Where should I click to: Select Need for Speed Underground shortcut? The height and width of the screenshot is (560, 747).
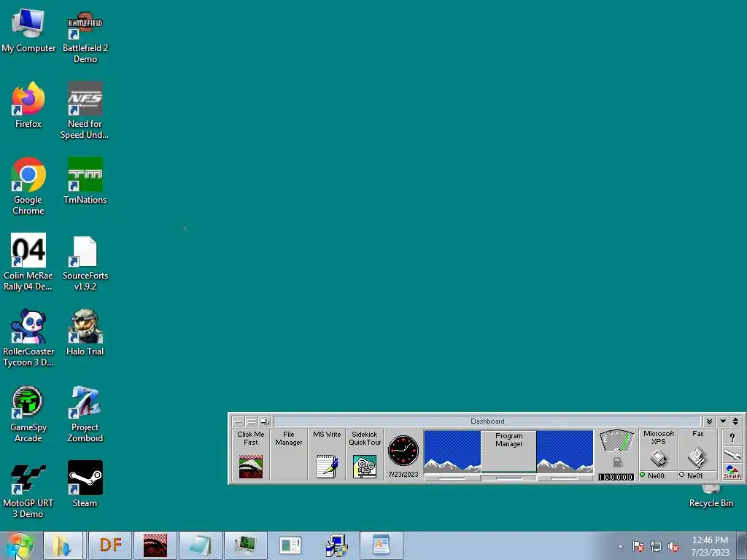click(x=85, y=111)
